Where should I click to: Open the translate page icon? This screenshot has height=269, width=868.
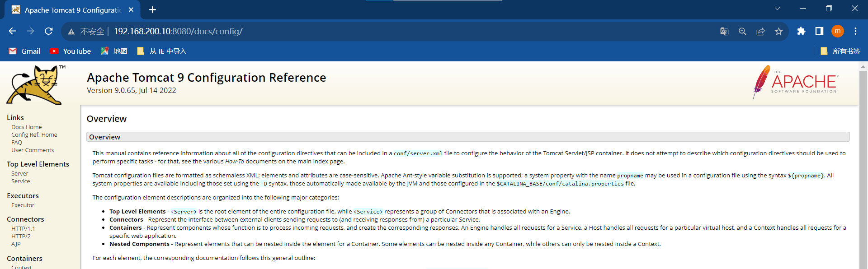coord(724,31)
